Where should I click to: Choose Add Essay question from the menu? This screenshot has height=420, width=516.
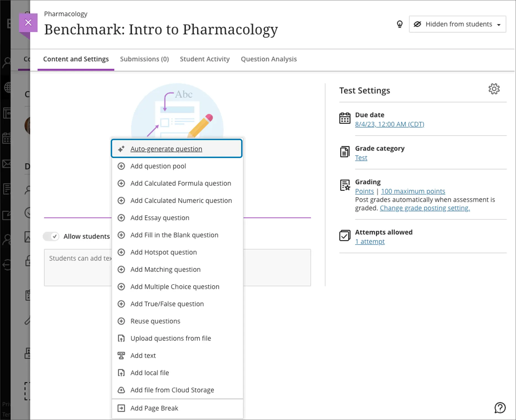point(160,218)
